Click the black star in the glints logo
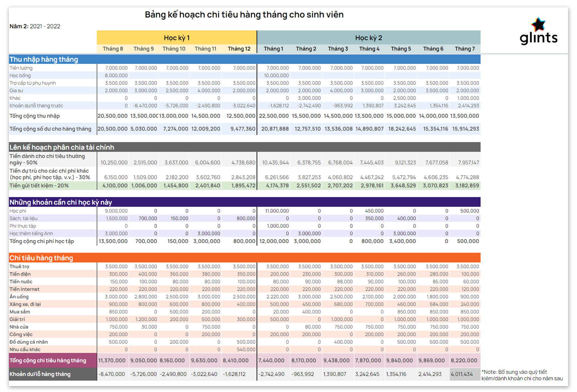Image resolution: width=577 pixels, height=392 pixels. click(x=538, y=24)
